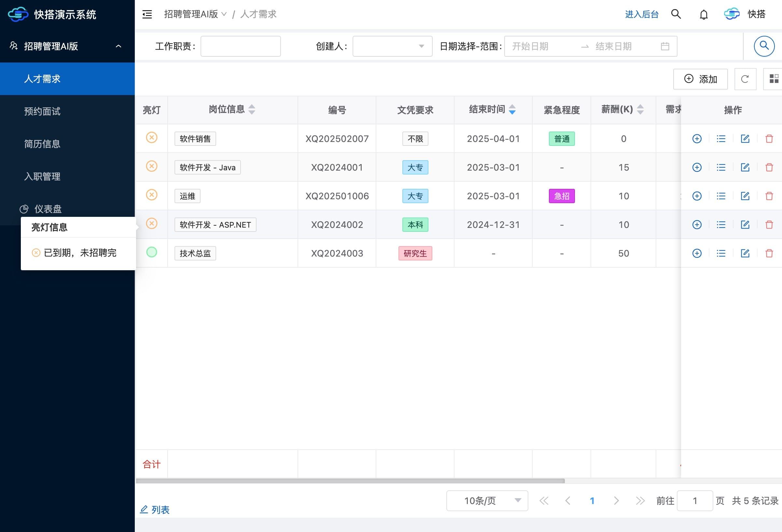Edit the 软件开发 - Java record
Viewport: 782px width, 532px height.
click(745, 167)
